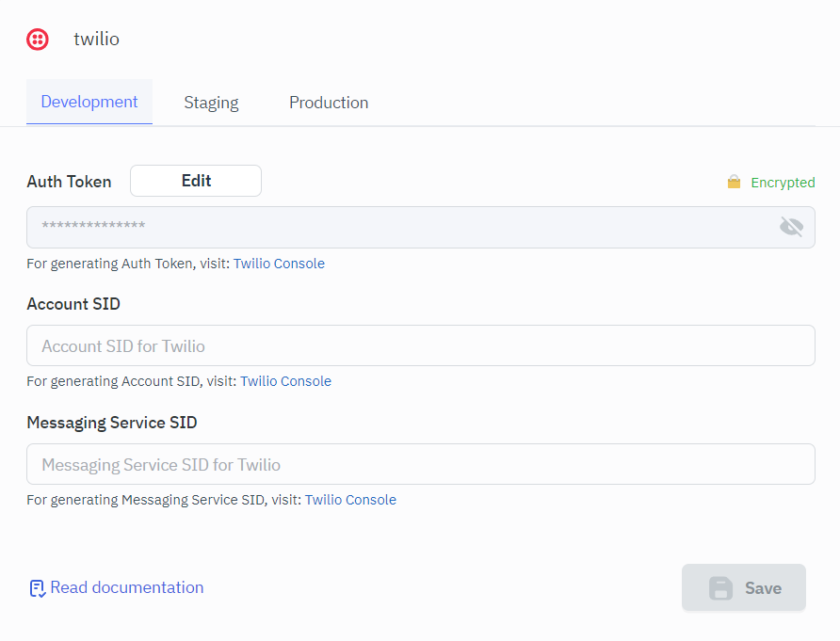Click the Messaging Service SID field label

(x=112, y=423)
